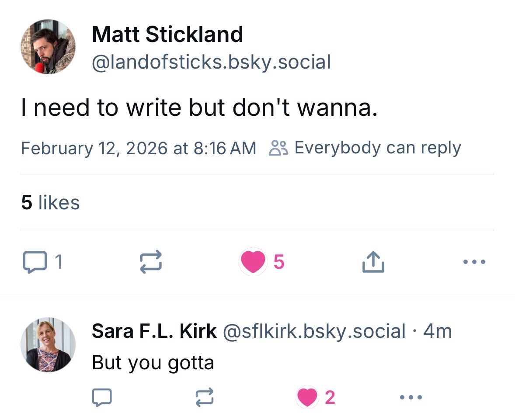Click the @sflkirk.bsky.social handle
This screenshot has height=420, width=515.
pyautogui.click(x=314, y=331)
